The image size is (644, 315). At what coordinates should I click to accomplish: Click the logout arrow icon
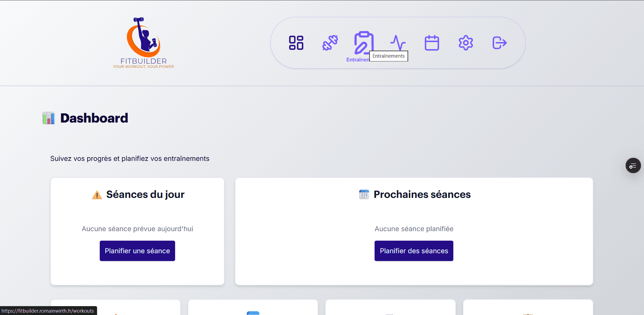point(499,43)
